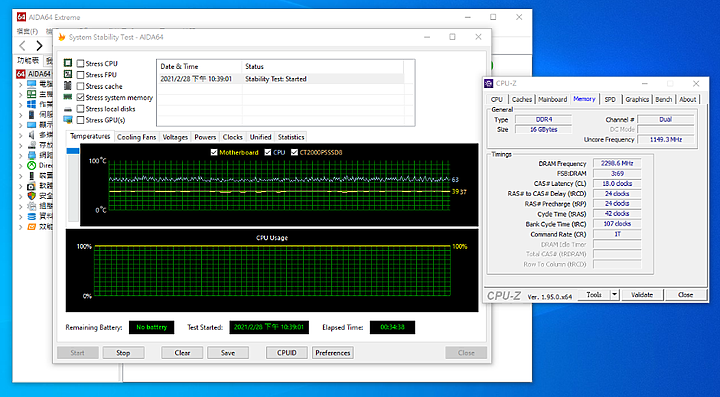
Task: Expand the computer node in AIDA64 tree
Action: pyautogui.click(x=20, y=84)
